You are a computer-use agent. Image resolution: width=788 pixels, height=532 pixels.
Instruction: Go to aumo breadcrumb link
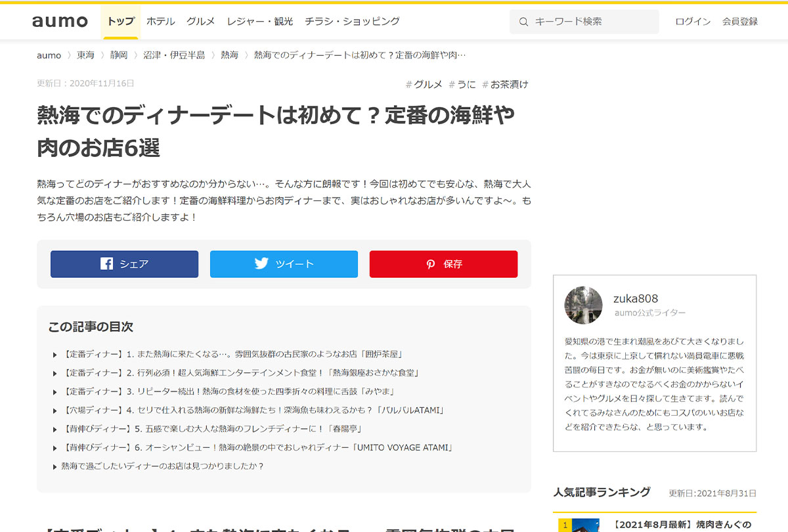(x=49, y=55)
